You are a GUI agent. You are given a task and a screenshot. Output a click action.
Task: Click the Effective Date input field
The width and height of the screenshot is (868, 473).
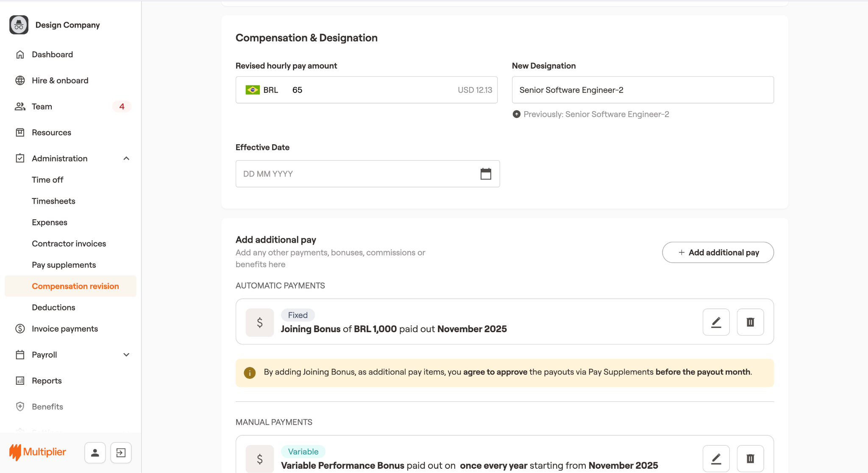[356, 174]
